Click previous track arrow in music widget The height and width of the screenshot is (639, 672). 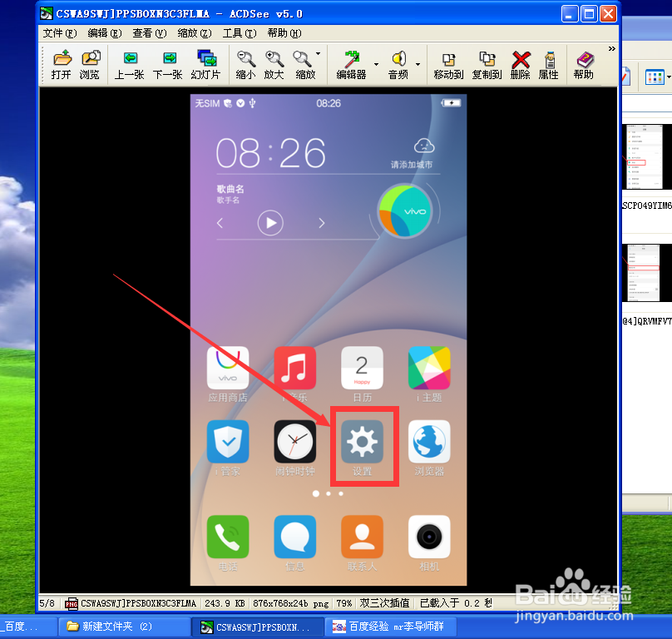(x=220, y=223)
